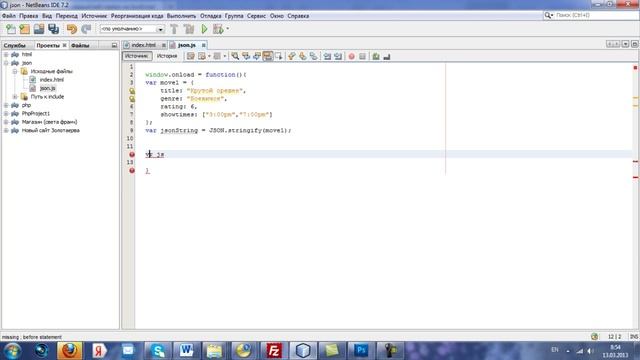The width and height of the screenshot is (640, 360).
Task: Click the Redo arrow icon
Action: 86,29
